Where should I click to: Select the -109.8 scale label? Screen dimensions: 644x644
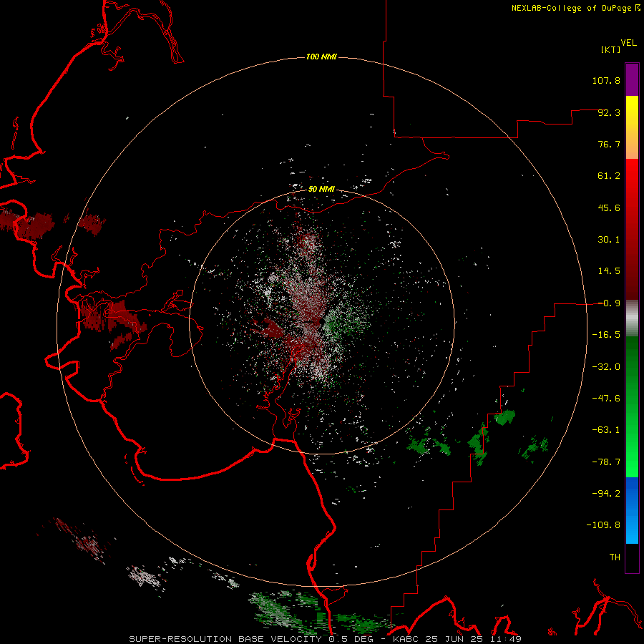(603, 525)
